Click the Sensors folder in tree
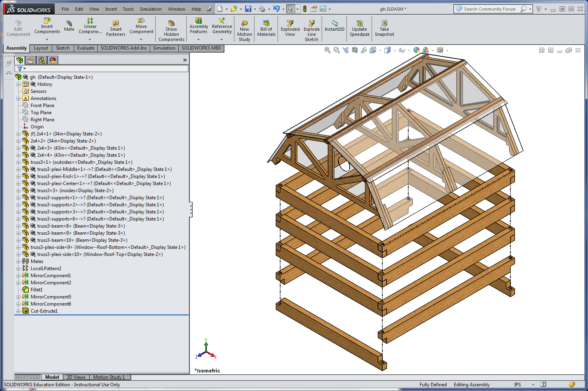 point(39,91)
